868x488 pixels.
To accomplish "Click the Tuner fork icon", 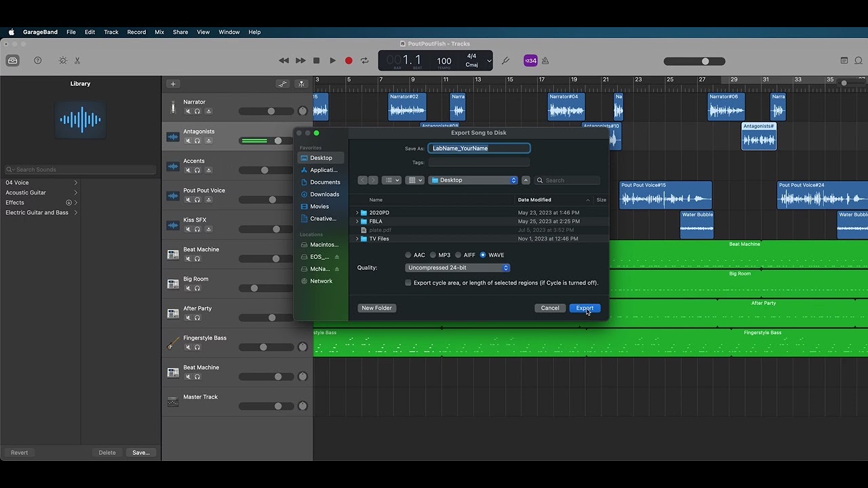I will click(x=505, y=60).
